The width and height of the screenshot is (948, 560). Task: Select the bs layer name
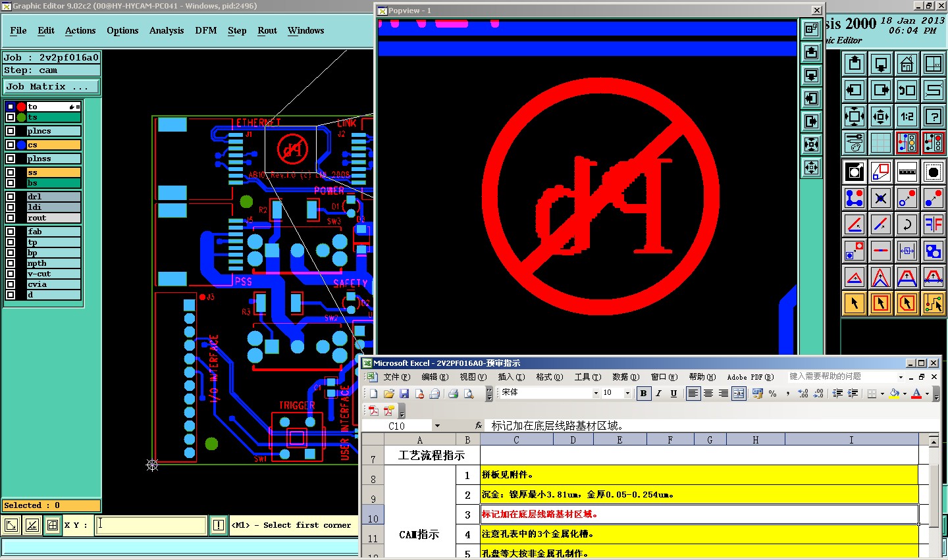pos(53,183)
